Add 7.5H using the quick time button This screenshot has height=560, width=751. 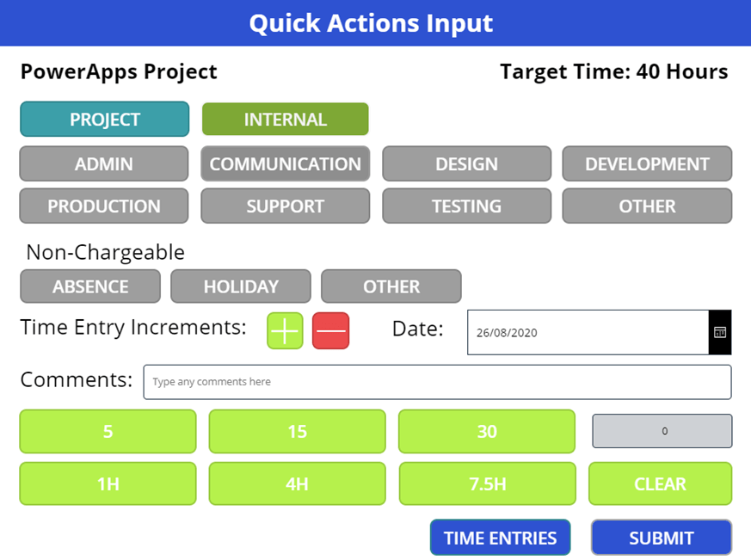pyautogui.click(x=486, y=483)
